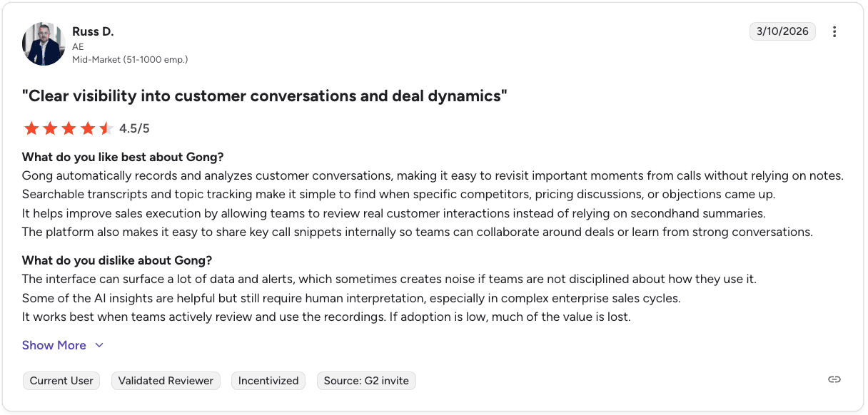
Task: Click the 3/10/2026 date badge
Action: tap(782, 31)
